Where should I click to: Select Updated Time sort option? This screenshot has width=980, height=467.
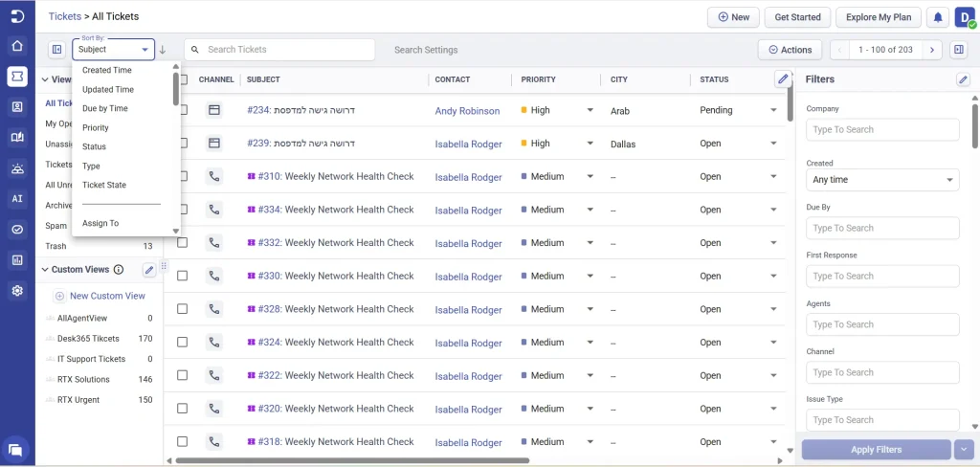pyautogui.click(x=108, y=89)
